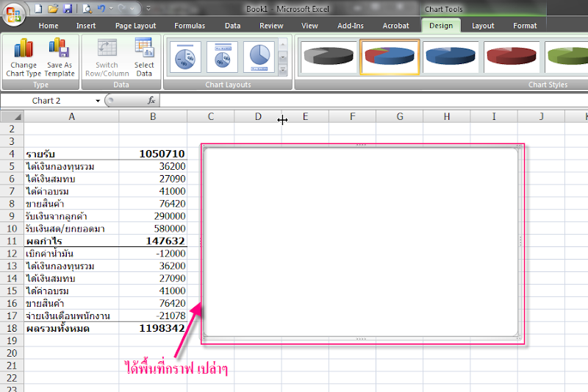Select row 18 header
The image size is (588, 392).
(12, 328)
